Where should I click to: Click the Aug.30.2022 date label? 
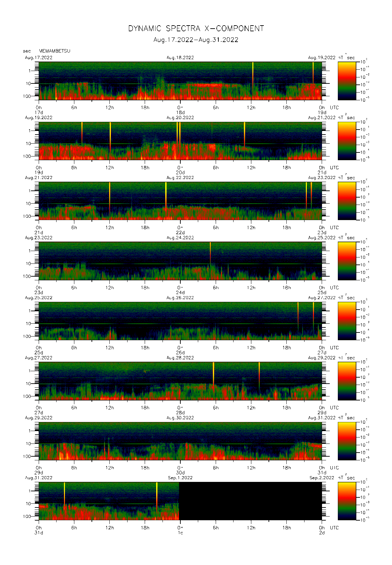[180, 418]
